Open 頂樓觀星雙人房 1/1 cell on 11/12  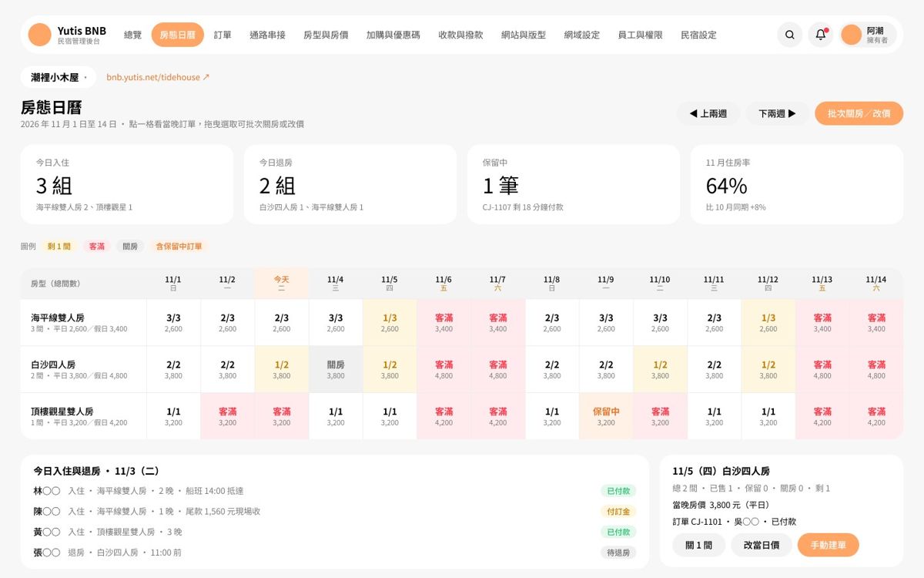point(768,417)
